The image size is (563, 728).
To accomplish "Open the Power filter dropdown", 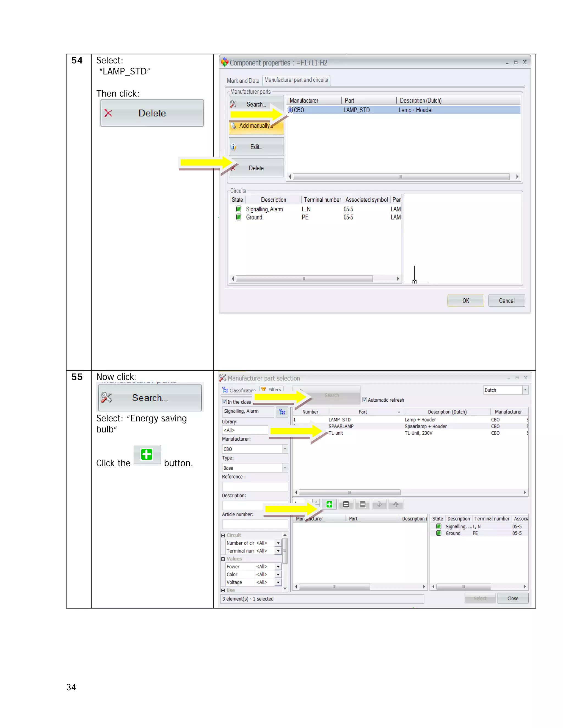I will 278,567.
